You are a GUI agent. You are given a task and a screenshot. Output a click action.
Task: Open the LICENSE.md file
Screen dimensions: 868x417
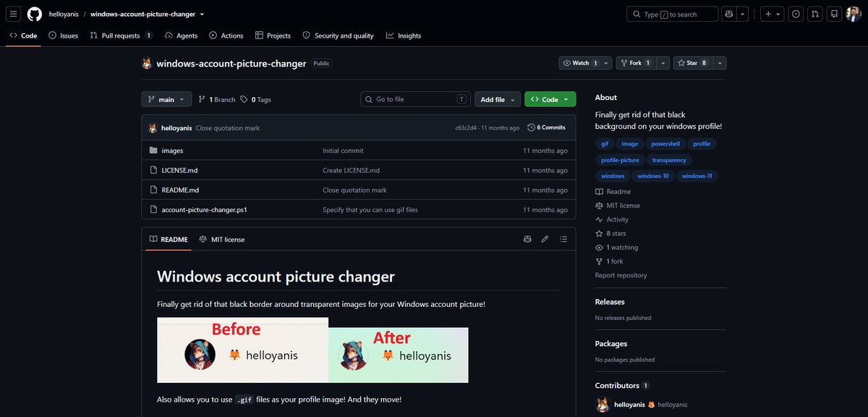(179, 170)
